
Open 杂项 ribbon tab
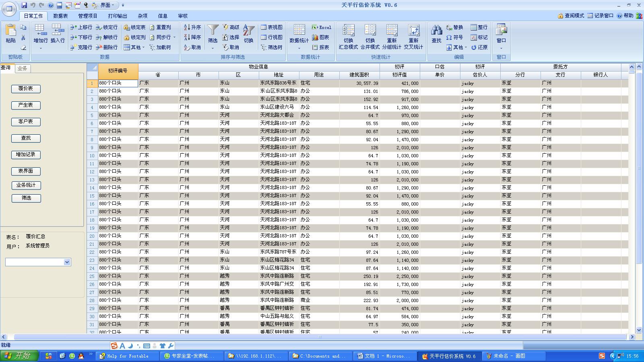tap(142, 16)
